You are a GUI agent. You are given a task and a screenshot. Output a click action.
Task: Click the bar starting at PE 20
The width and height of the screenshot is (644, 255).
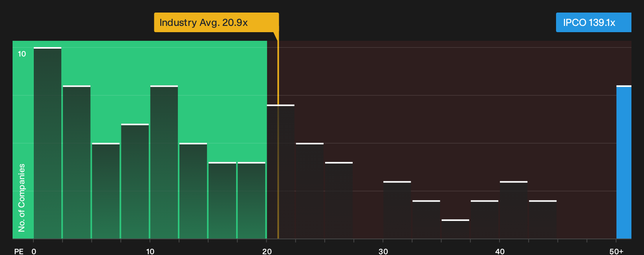click(x=281, y=172)
